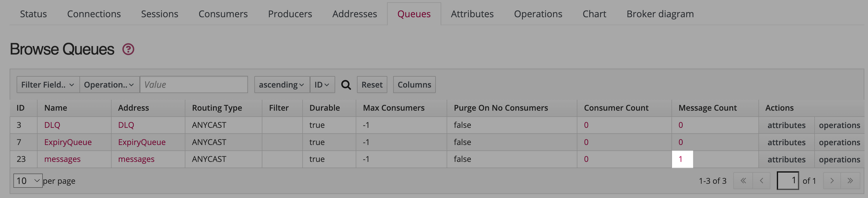The image size is (868, 198).
Task: Click the filter Value input field
Action: [x=194, y=85]
